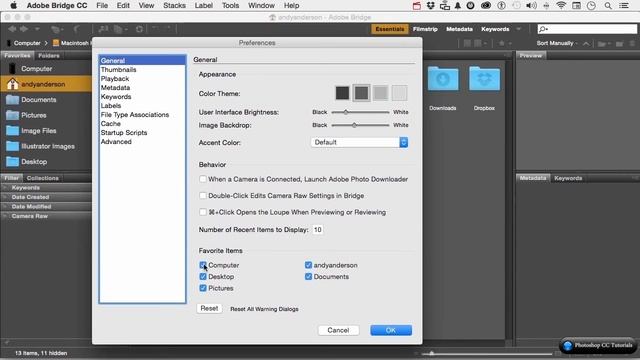Switch to the Filmstrip workspace
Viewport: 640px width, 360px height.
[425, 29]
